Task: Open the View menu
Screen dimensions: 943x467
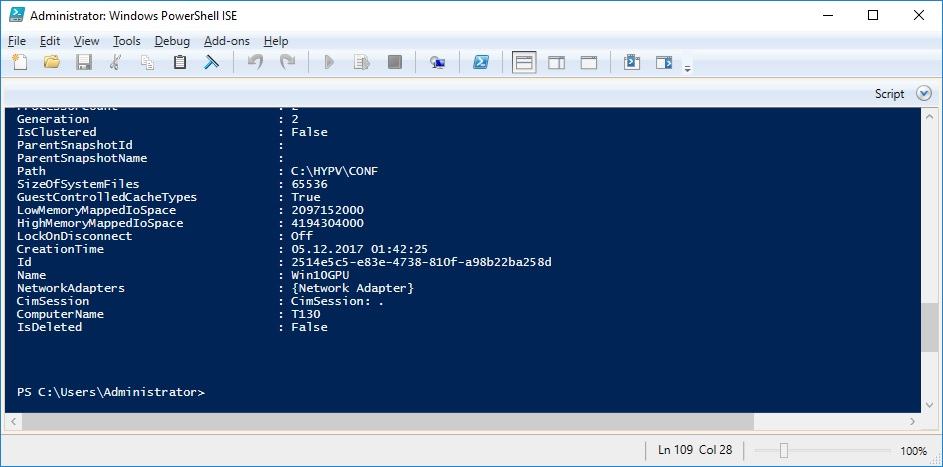Action: click(x=87, y=41)
